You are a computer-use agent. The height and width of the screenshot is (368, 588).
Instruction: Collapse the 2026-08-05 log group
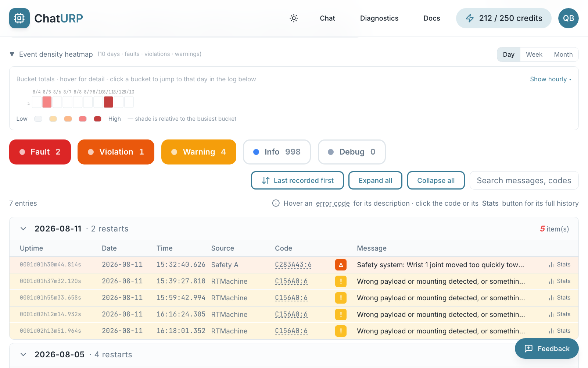tap(23, 354)
